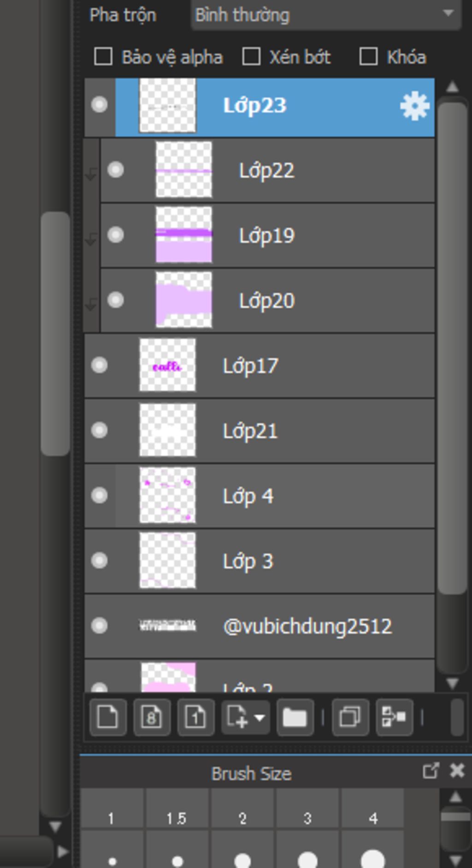Create a new color layer

[108, 717]
